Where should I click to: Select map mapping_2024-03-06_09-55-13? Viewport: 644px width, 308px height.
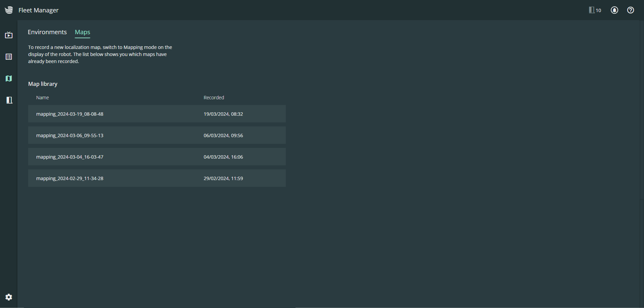(70, 136)
